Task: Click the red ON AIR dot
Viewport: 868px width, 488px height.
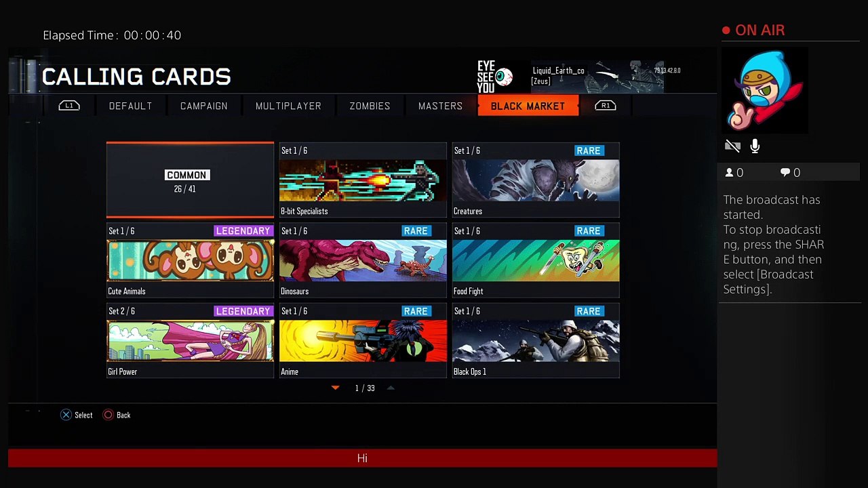Action: (726, 30)
